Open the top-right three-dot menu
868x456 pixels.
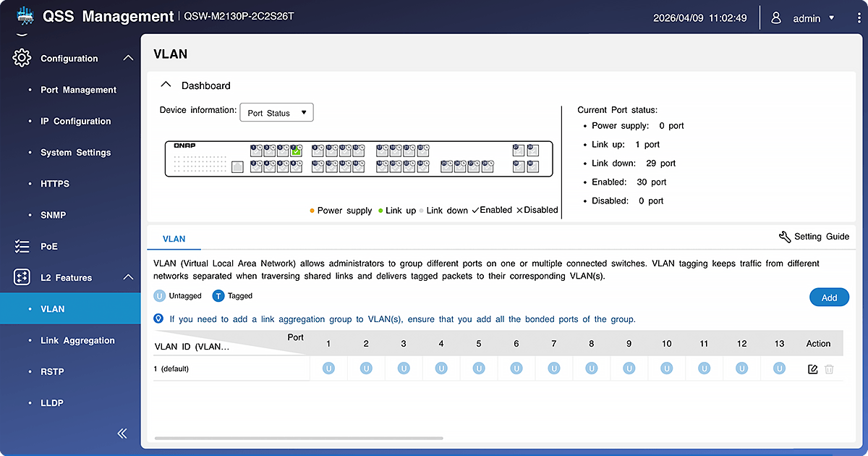[856, 18]
